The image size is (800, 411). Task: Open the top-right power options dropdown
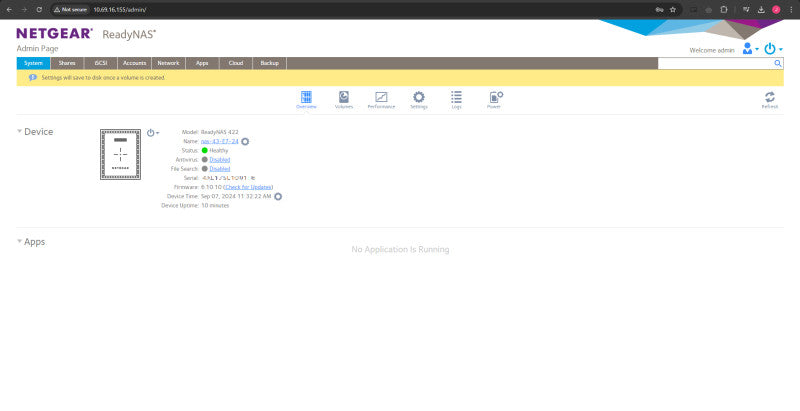(x=773, y=49)
